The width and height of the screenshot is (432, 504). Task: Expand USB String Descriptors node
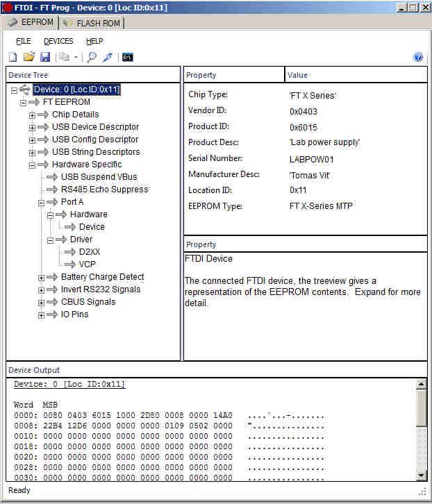32,153
